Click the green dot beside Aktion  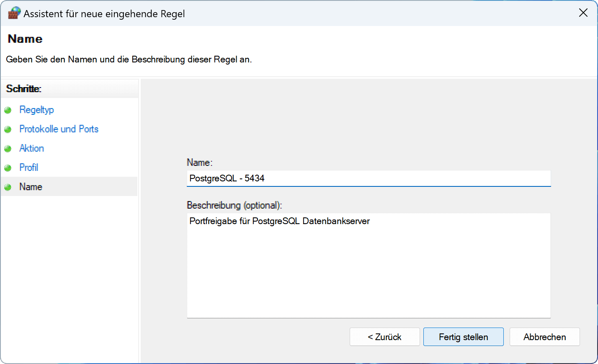pyautogui.click(x=8, y=149)
